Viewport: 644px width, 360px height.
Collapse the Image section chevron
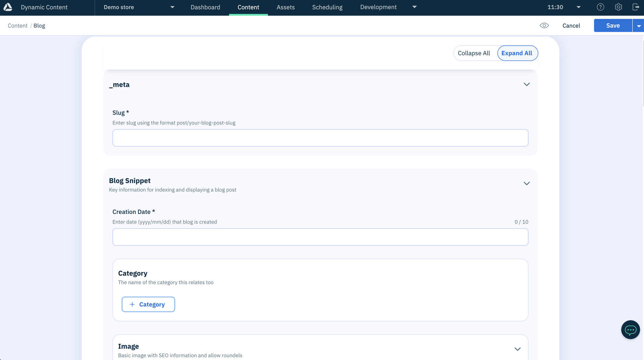tap(517, 349)
